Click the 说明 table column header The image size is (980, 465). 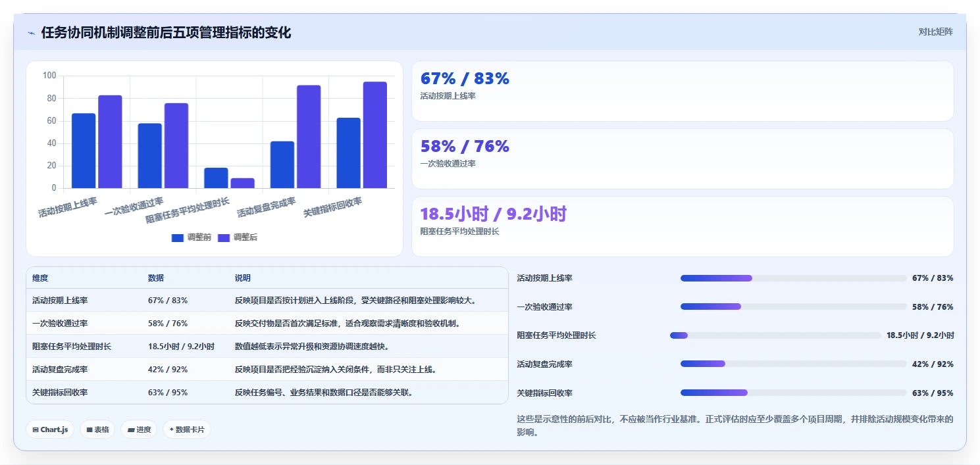click(243, 278)
